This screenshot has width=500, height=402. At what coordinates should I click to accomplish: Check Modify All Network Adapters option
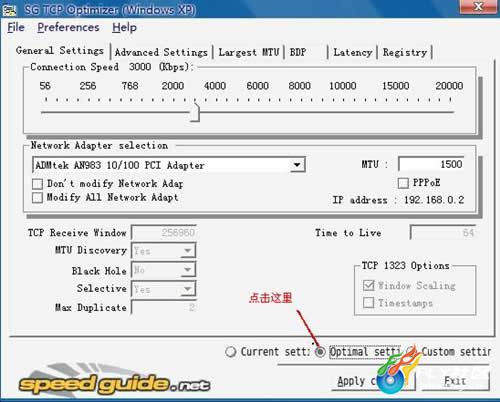click(37, 197)
